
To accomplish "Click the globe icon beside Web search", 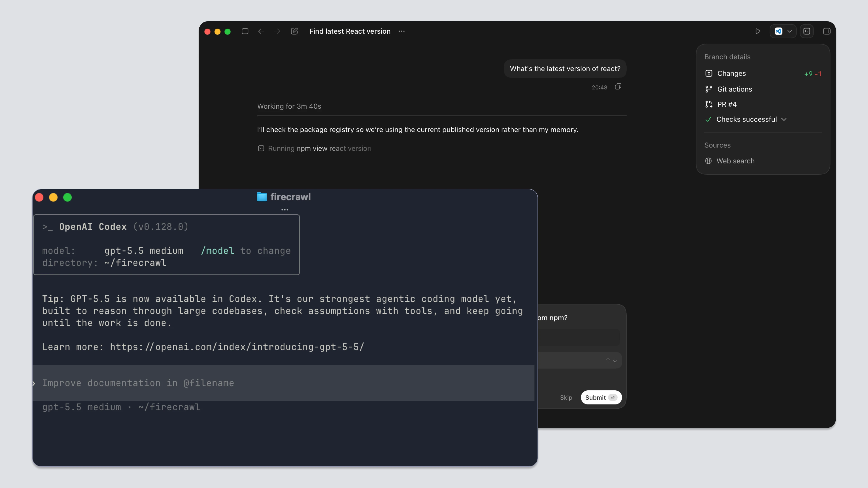I will (708, 161).
